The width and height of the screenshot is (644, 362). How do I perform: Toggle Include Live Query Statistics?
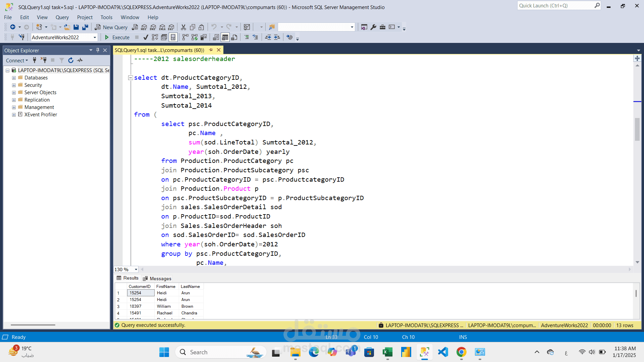[195, 37]
